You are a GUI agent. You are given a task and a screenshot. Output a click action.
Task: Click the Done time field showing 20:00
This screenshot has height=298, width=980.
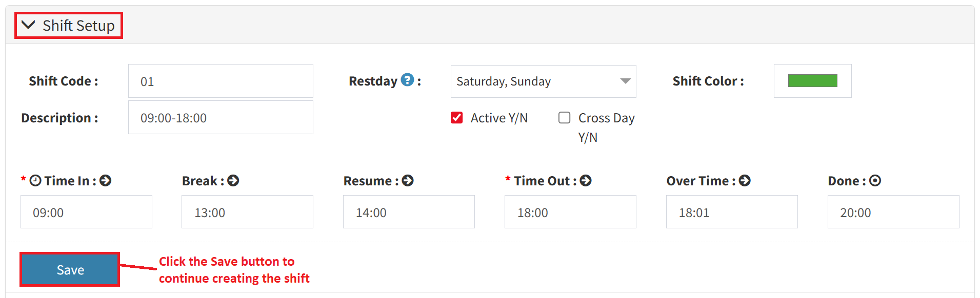(893, 212)
